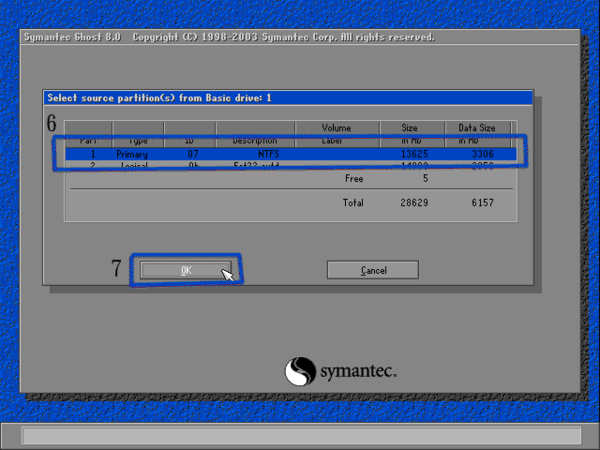Click the status bar at the bottom

(x=302, y=436)
